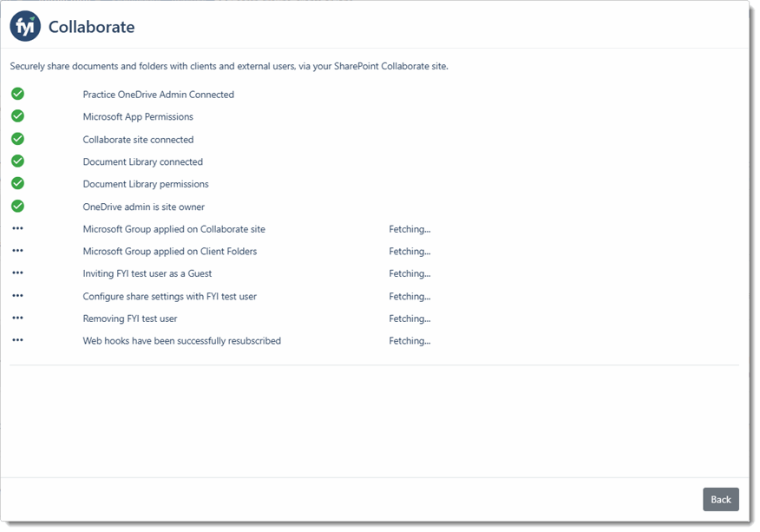Click green check beside Document Library permissions
The image size is (760, 532).
pos(18,183)
